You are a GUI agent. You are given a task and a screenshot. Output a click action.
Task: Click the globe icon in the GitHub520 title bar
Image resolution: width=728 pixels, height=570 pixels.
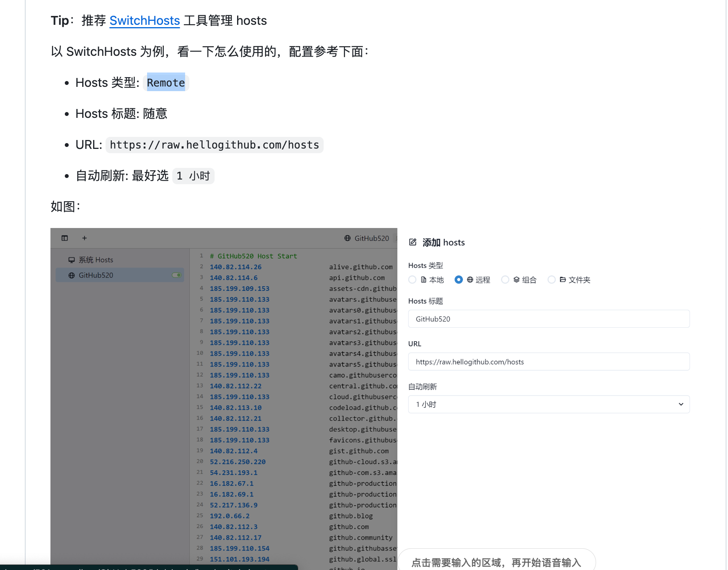tap(347, 238)
